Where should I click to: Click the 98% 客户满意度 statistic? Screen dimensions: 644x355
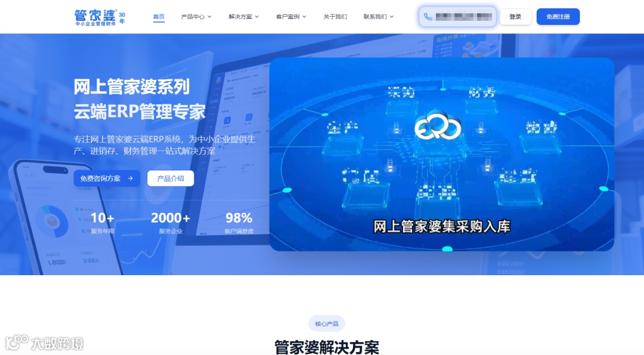tap(239, 222)
